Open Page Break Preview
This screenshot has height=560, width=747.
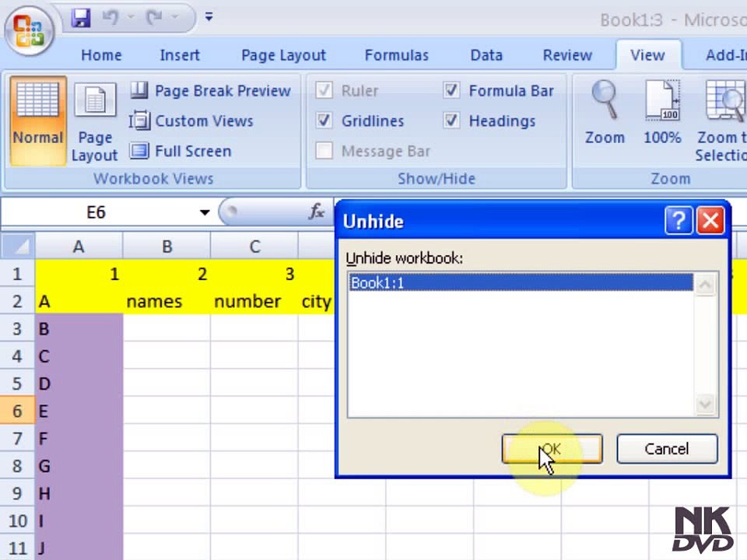point(210,90)
